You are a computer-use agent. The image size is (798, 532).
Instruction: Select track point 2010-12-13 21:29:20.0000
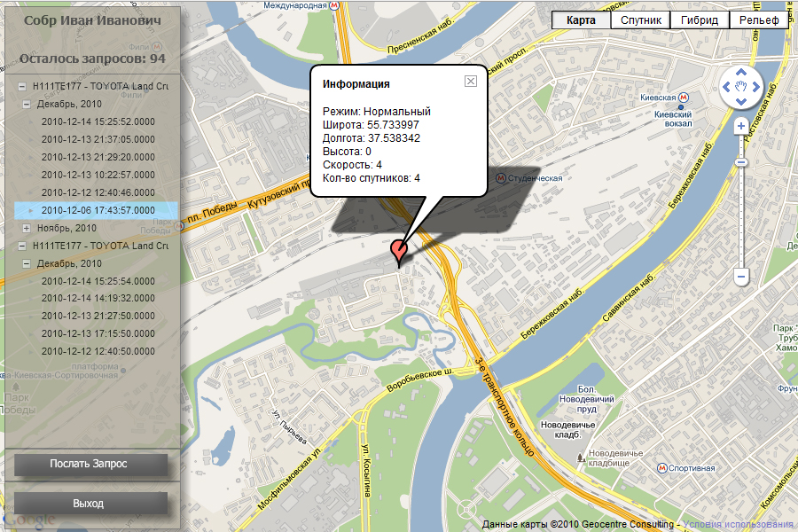coord(98,157)
